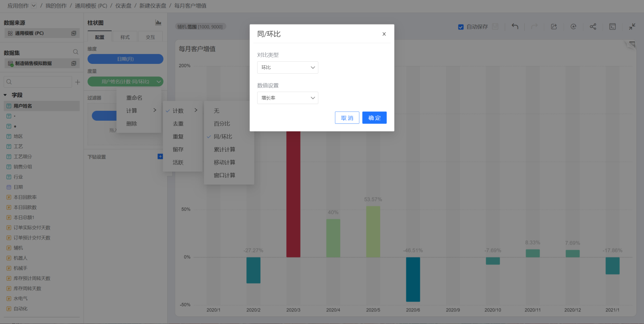Choose 去重 in the aggregation menu
Image resolution: width=644 pixels, height=324 pixels.
[178, 124]
